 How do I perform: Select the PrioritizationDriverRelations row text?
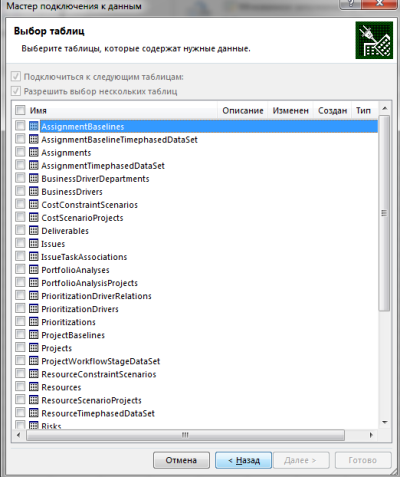pos(96,296)
